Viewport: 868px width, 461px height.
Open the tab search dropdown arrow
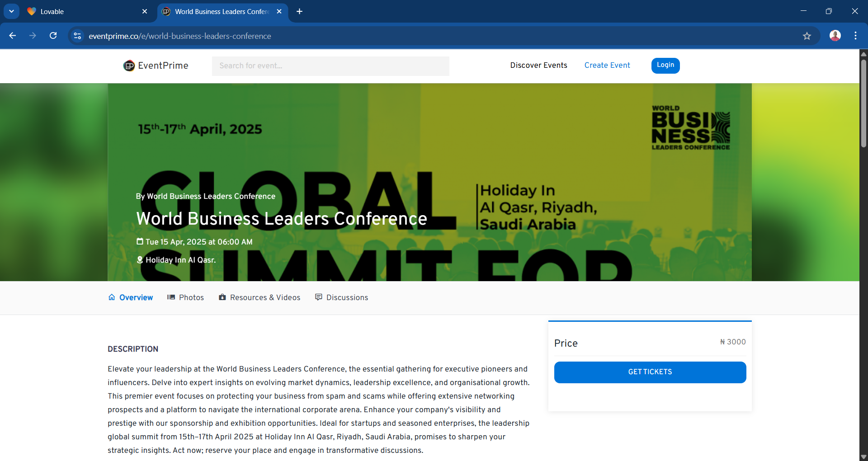(x=11, y=11)
